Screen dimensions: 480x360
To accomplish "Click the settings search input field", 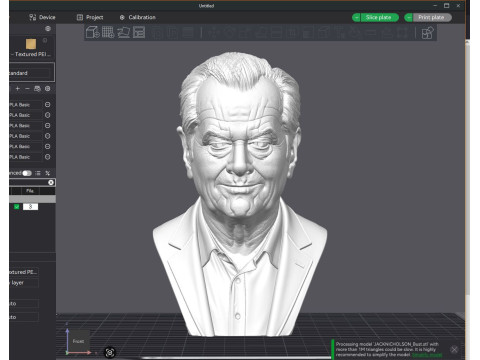I will tap(28, 182).
